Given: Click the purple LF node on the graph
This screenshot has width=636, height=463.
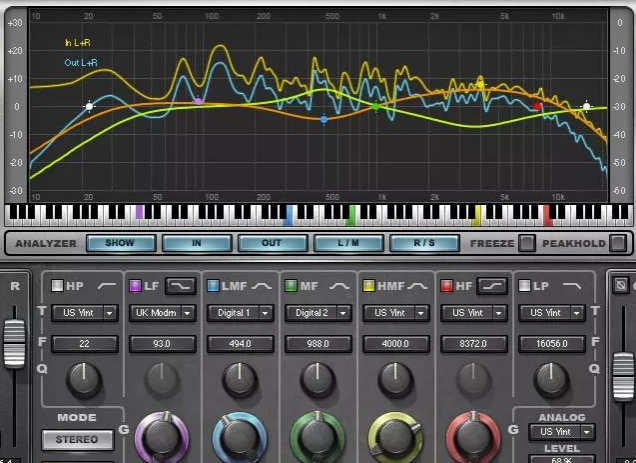Looking at the screenshot, I should pyautogui.click(x=198, y=101).
